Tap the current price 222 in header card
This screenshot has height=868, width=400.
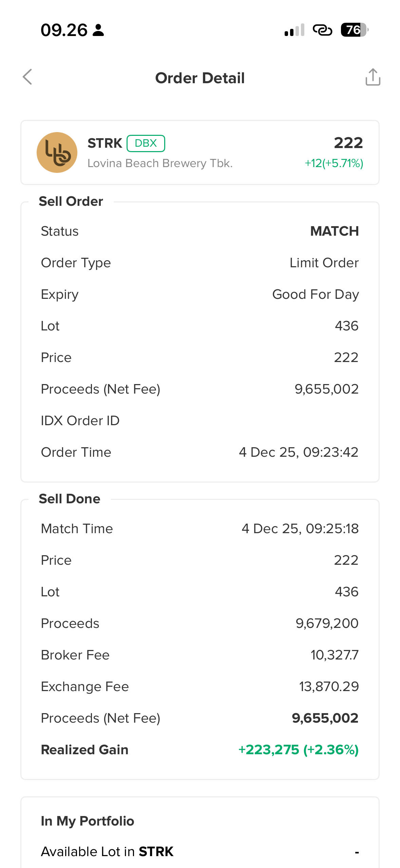pyautogui.click(x=348, y=143)
